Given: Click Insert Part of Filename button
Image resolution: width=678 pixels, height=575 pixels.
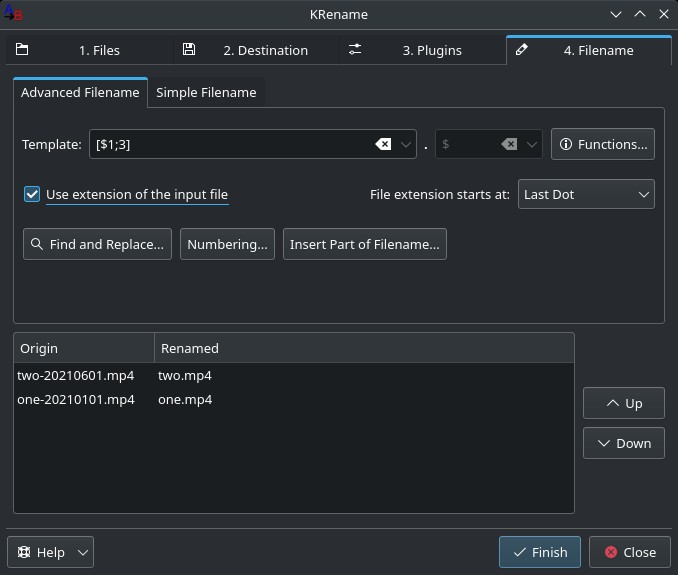Looking at the screenshot, I should 365,244.
